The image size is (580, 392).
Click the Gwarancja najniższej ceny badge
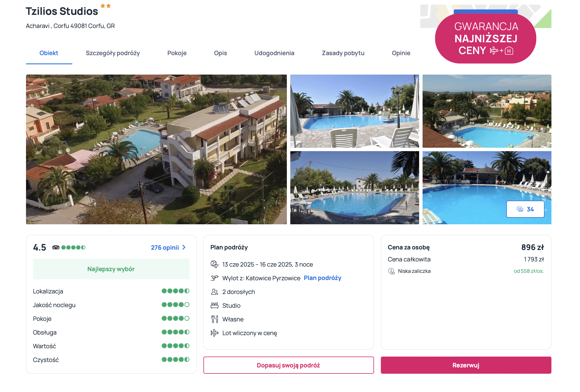486,39
